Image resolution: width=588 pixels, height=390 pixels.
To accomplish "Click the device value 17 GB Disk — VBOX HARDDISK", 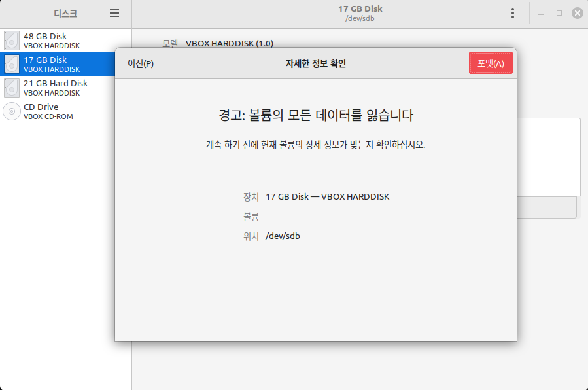I will click(328, 196).
